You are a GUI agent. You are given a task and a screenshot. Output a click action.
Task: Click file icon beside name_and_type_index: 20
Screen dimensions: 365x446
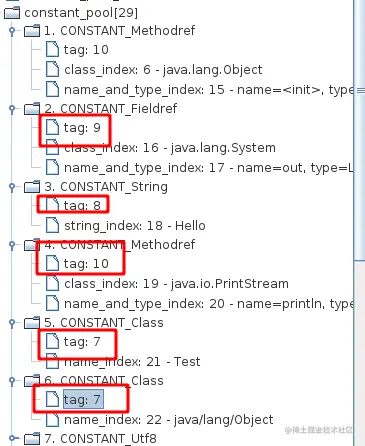[x=52, y=303]
